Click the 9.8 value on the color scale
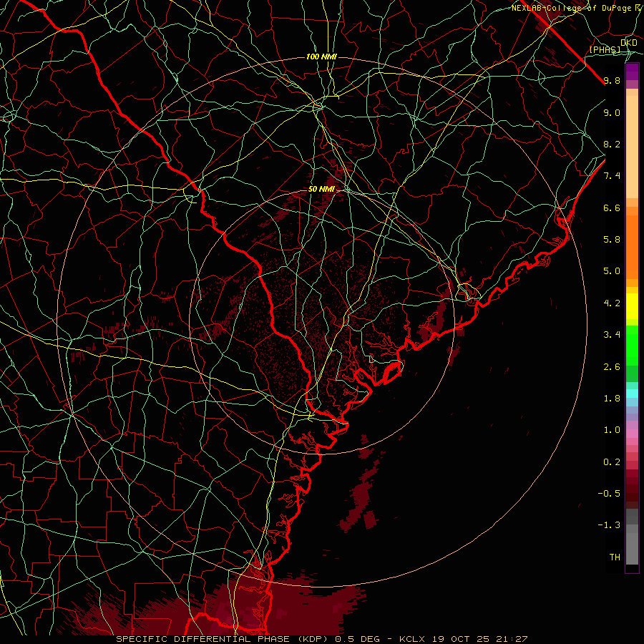Image resolution: width=644 pixels, height=644 pixels. 612,80
